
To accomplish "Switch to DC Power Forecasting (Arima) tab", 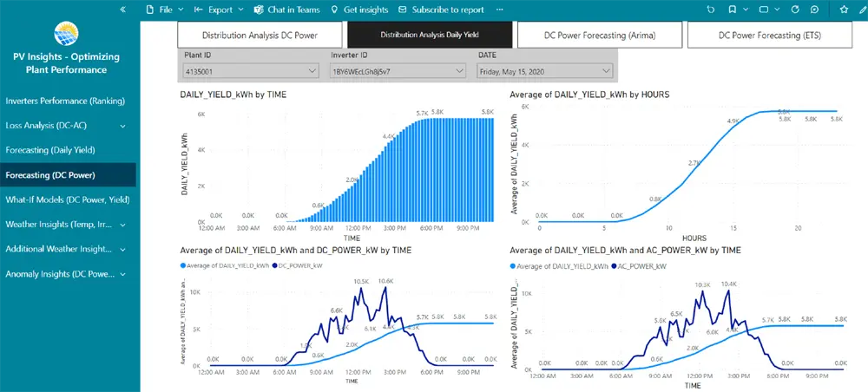I will pos(600,36).
